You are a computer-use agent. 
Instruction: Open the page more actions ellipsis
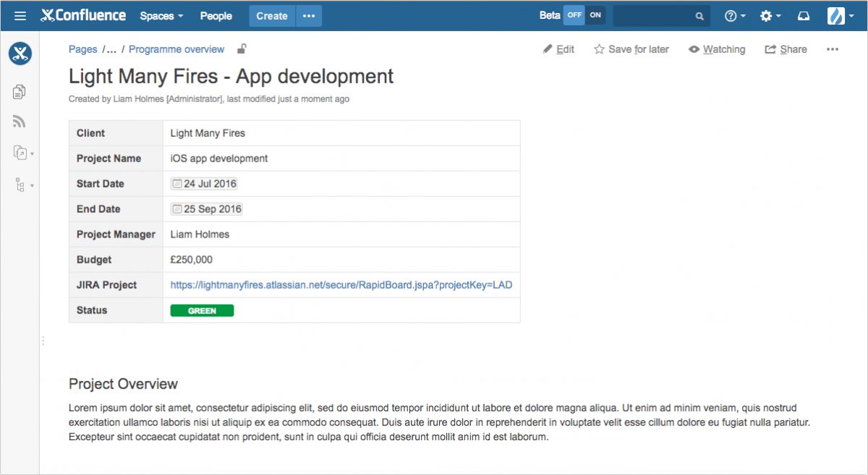pos(832,49)
